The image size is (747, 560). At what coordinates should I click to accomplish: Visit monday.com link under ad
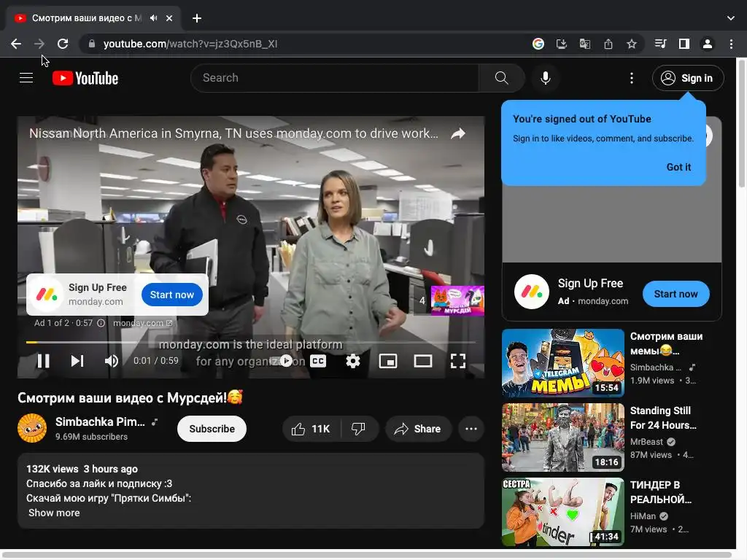click(x=142, y=323)
